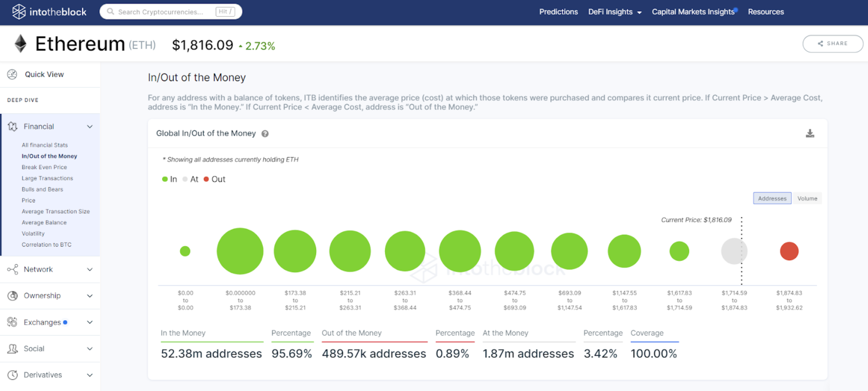Expand the Social section chevron
The image size is (868, 391).
coord(90,349)
